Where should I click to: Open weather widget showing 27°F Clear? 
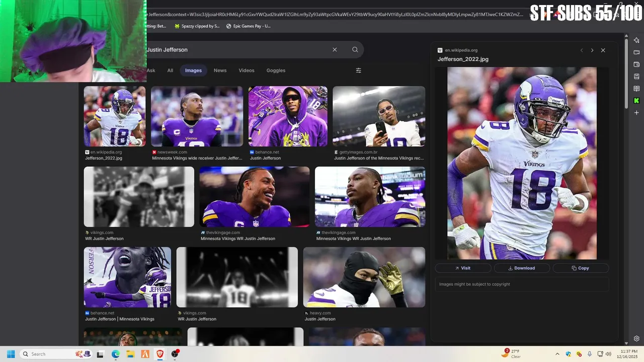511,354
